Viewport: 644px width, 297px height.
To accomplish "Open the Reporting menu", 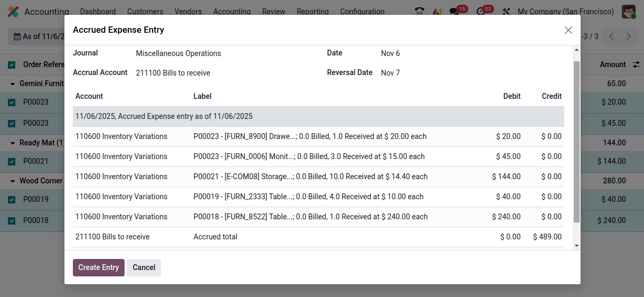I will click(x=312, y=12).
